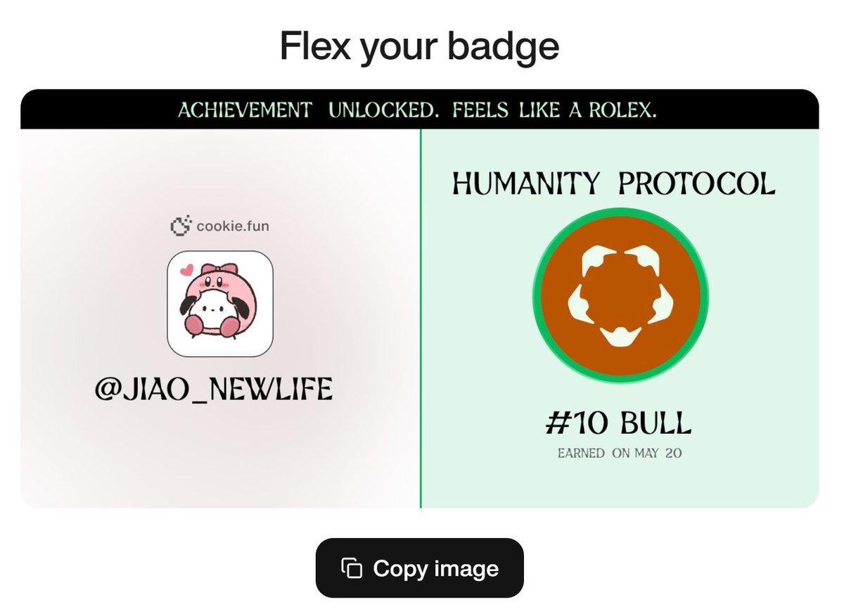
Task: Click the Humanity Protocol title
Action: pyautogui.click(x=613, y=184)
